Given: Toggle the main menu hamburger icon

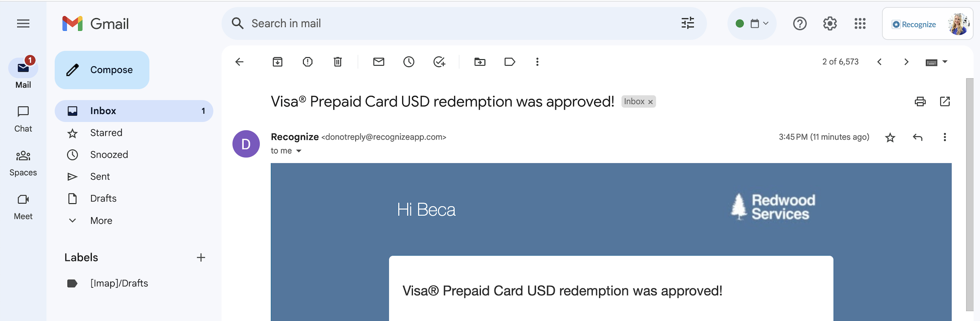Looking at the screenshot, I should tap(23, 24).
